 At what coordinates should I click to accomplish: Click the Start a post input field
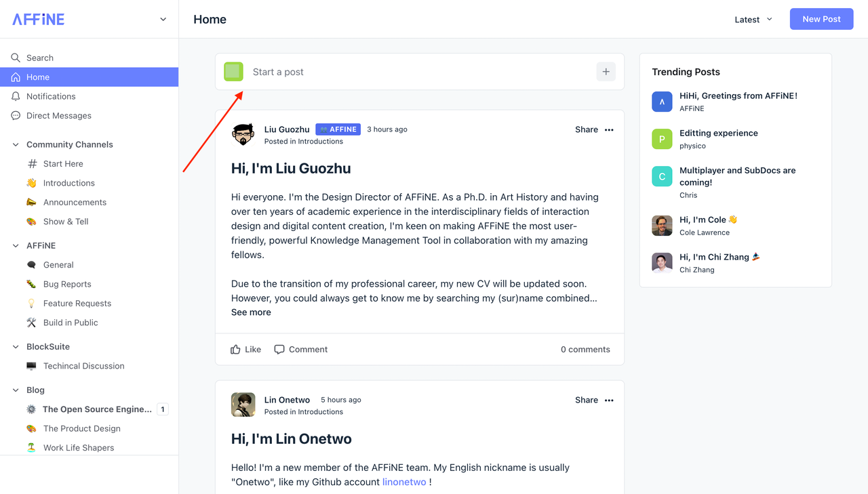coord(420,72)
